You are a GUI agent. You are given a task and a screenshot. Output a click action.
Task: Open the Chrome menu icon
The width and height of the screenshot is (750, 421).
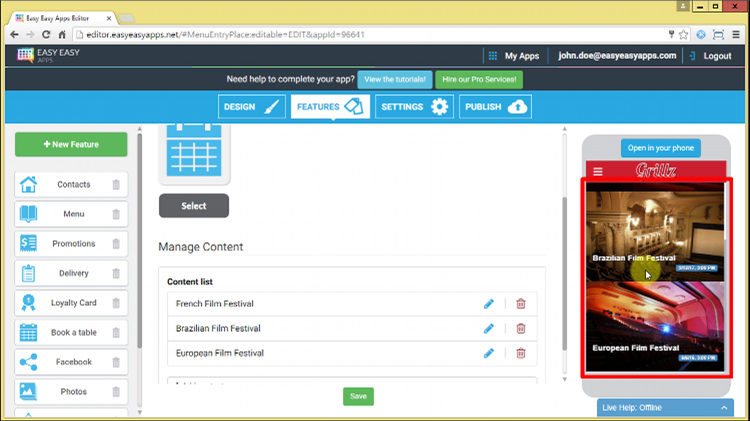click(736, 34)
